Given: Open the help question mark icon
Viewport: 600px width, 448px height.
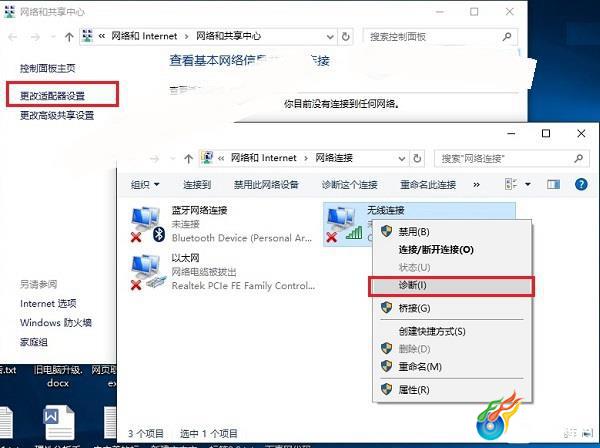Looking at the screenshot, I should tap(581, 184).
